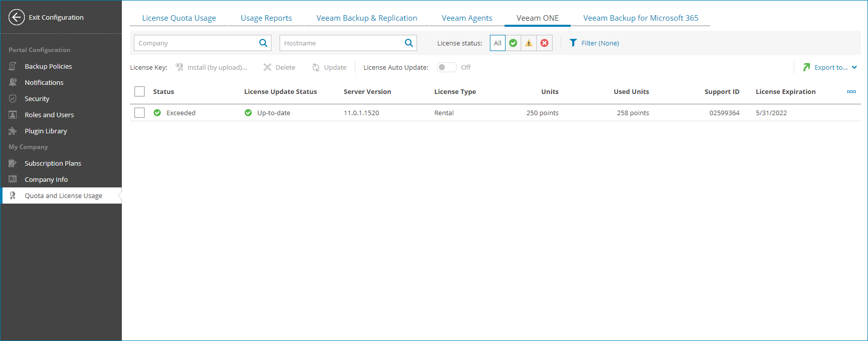Screen dimensions: 868x341
Task: Check the Exceeded license row checkbox
Action: click(140, 113)
